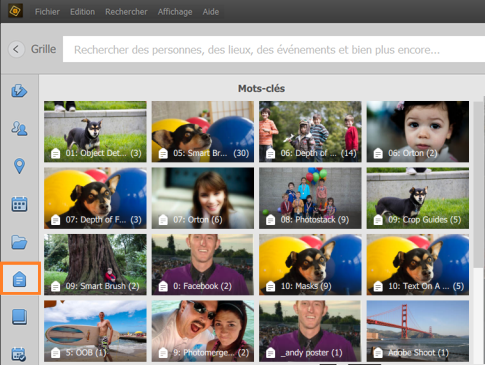This screenshot has height=365, width=485.
Task: Click the Elements Organizer app logo
Action: click(15, 11)
